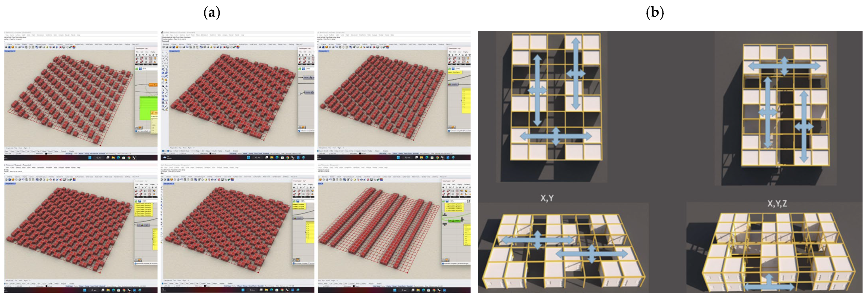This screenshot has width=868, height=300.
Task: Open the Surface Tools toolbar tab in the top-left window
Action: (79, 45)
